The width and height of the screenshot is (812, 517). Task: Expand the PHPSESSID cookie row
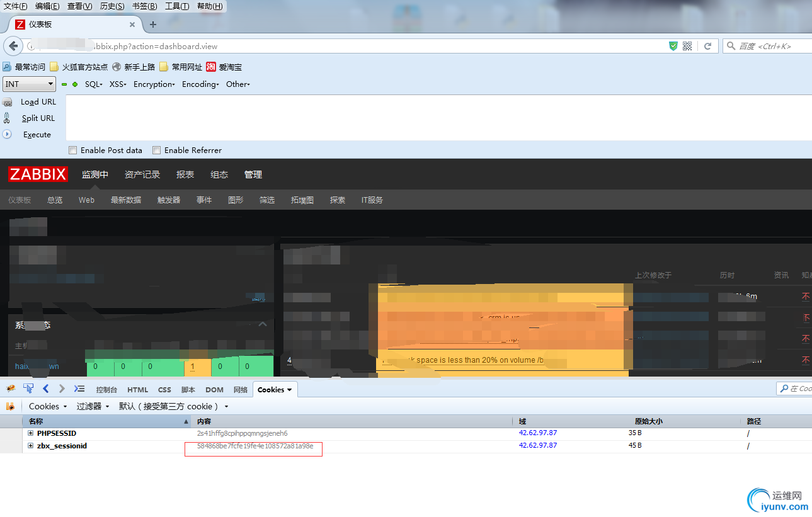pos(30,433)
